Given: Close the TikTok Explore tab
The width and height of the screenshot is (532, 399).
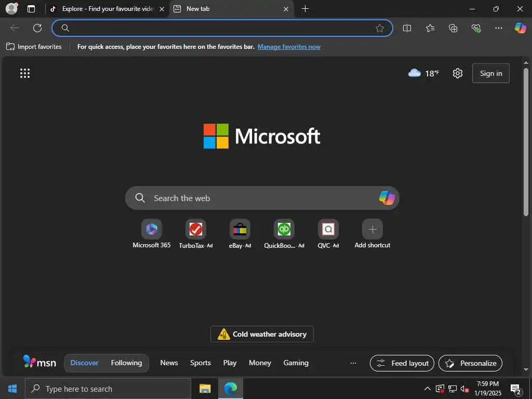Looking at the screenshot, I should click(x=162, y=9).
